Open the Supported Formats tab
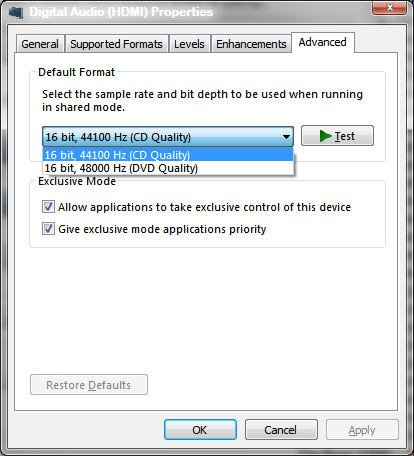 116,44
